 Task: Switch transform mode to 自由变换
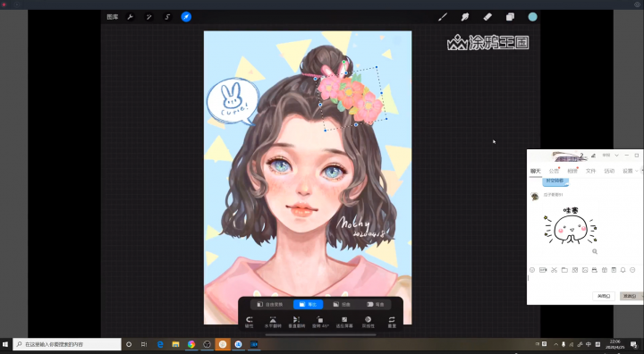(270, 304)
